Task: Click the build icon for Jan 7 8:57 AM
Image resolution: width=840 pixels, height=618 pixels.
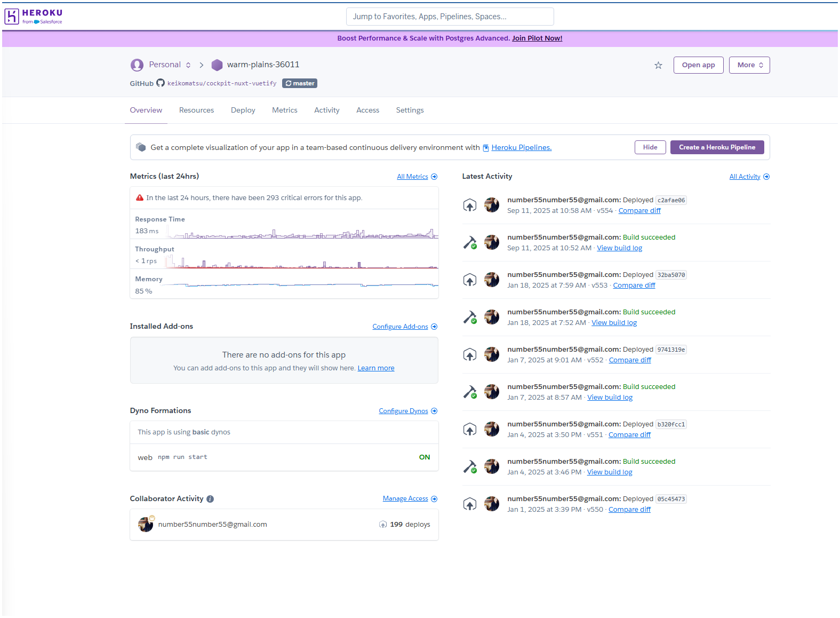Action: click(x=469, y=392)
